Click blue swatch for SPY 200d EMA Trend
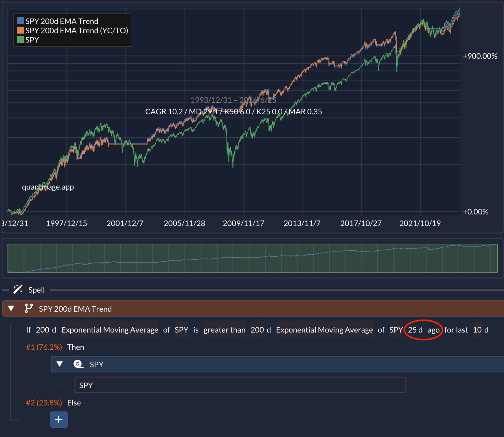The image size is (504, 437). click(x=21, y=21)
